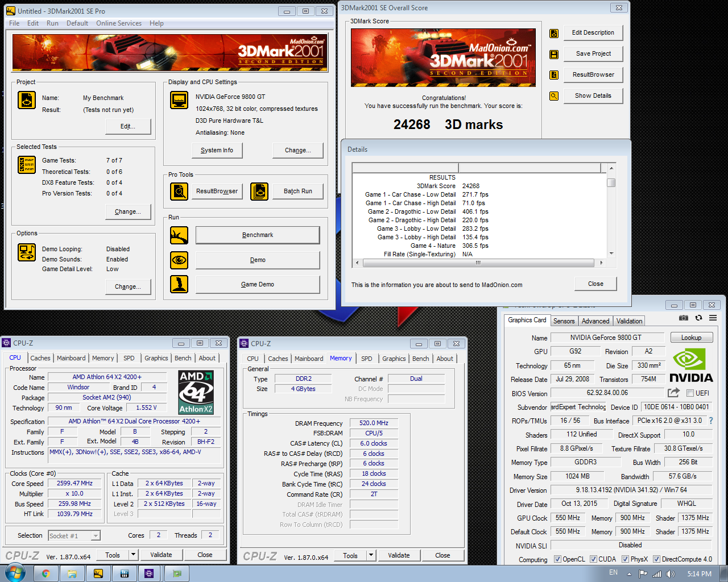
Task: Toggle the PhysX checkbox
Action: pyautogui.click(x=625, y=559)
